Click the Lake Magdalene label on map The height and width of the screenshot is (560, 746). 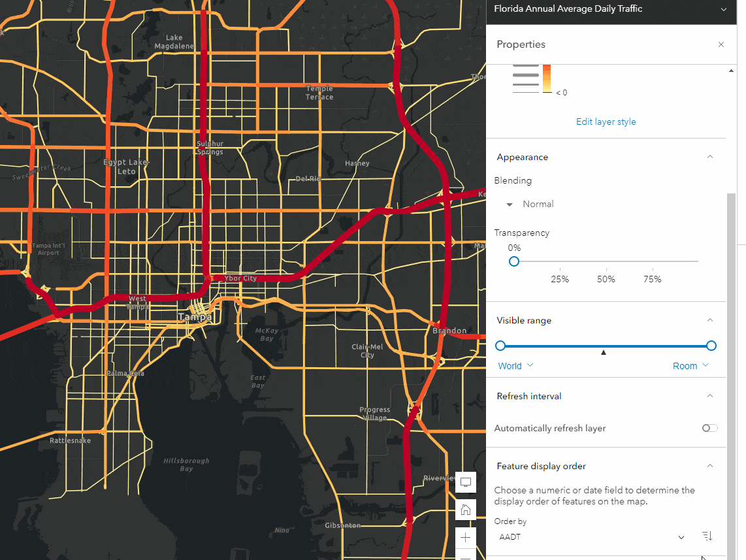(174, 42)
